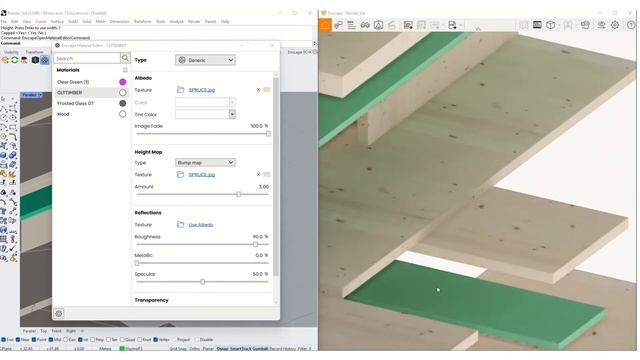Click the list view icon beside Materials header
This screenshot has width=640, height=360.
pyautogui.click(x=125, y=70)
